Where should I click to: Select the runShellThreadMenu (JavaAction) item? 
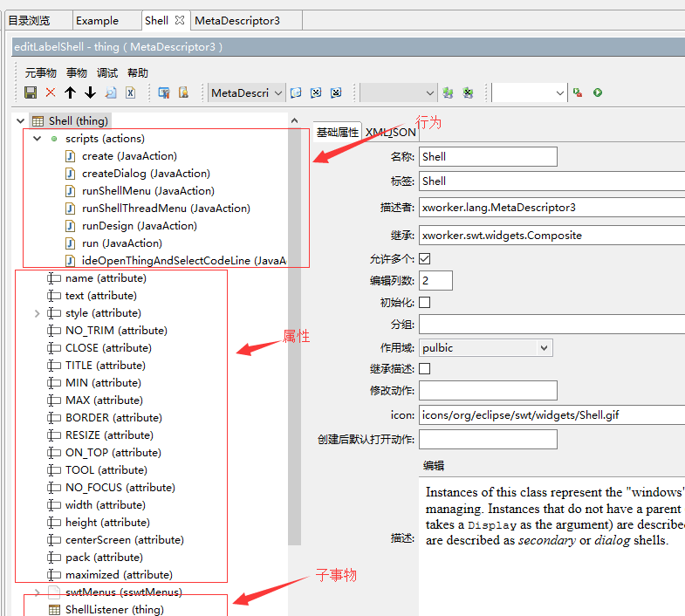(x=166, y=209)
